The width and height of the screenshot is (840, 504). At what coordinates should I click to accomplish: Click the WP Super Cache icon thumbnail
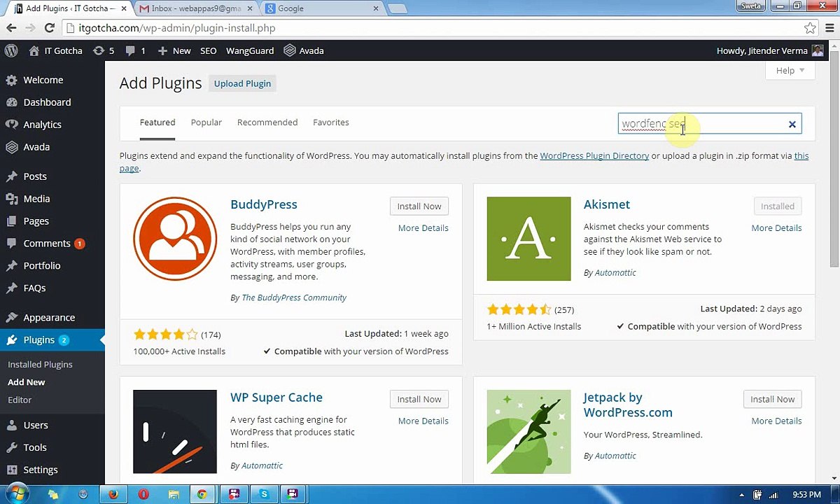pyautogui.click(x=175, y=432)
